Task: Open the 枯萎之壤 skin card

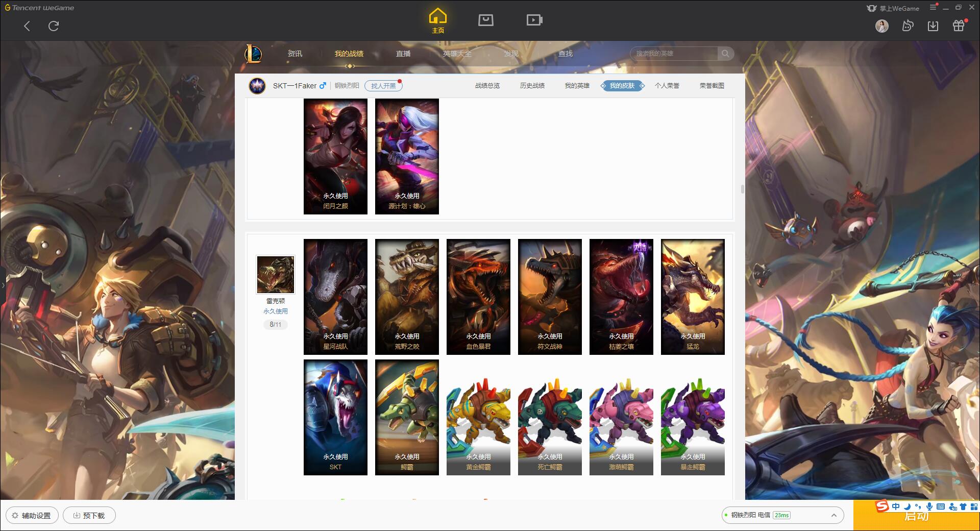Action: [x=621, y=297]
